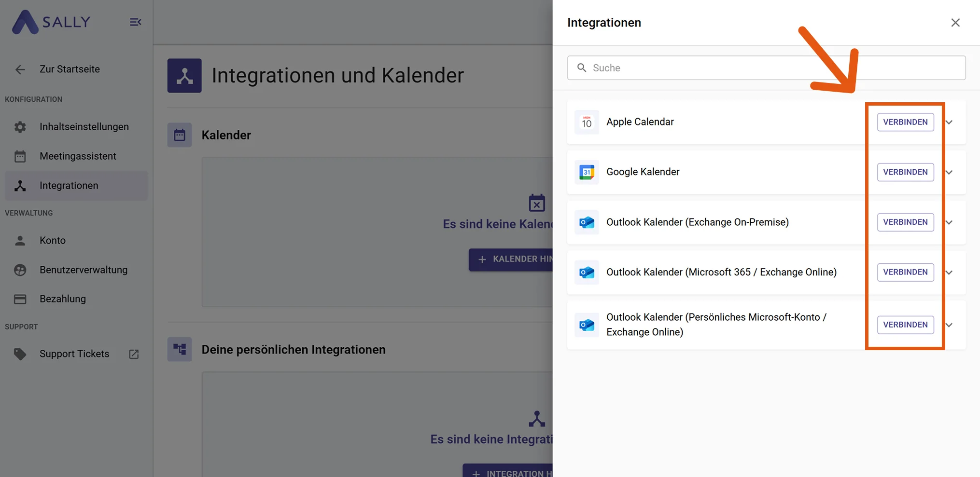
Task: Connect Outlook Microsoft 365 with Verbinden
Action: tap(905, 273)
